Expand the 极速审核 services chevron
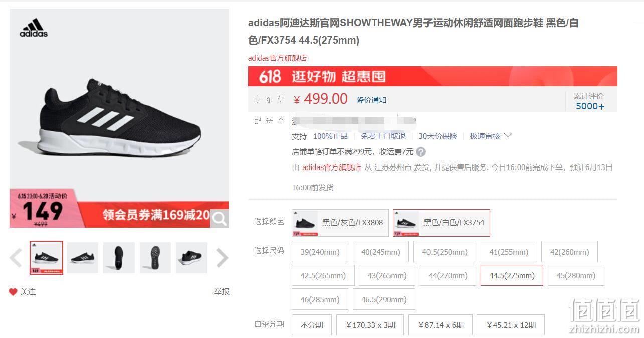Viewport: 644px width, 338px height. tap(508, 136)
